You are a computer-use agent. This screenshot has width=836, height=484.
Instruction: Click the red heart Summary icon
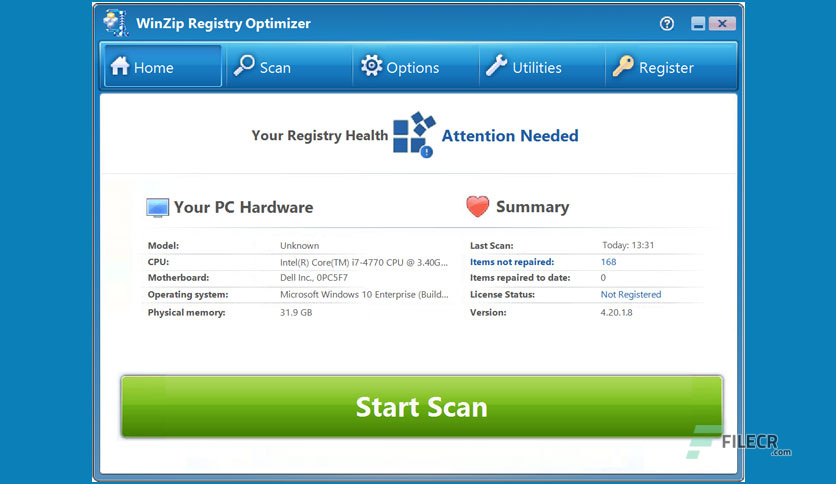pyautogui.click(x=477, y=207)
